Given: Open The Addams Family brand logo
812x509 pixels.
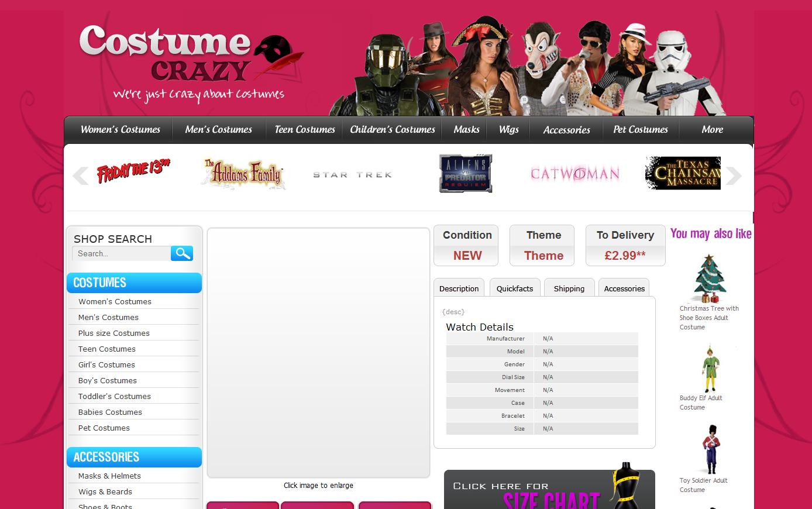Looking at the screenshot, I should tap(243, 173).
